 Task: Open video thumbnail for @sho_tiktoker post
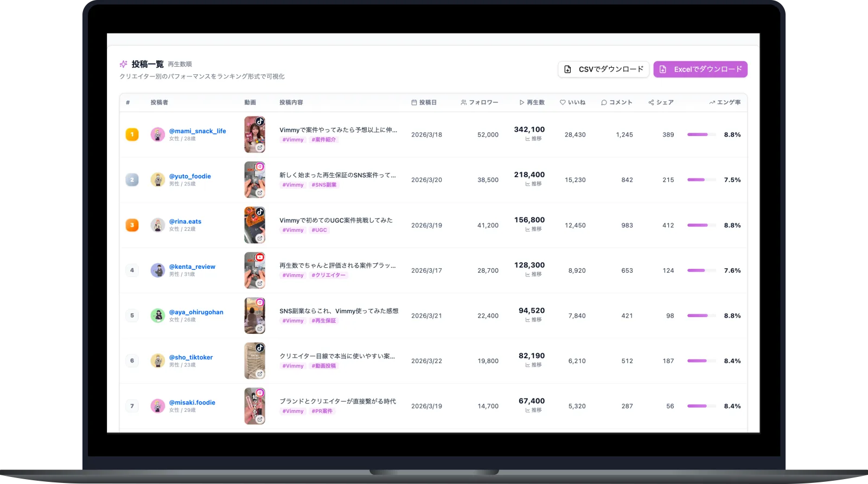click(x=254, y=361)
